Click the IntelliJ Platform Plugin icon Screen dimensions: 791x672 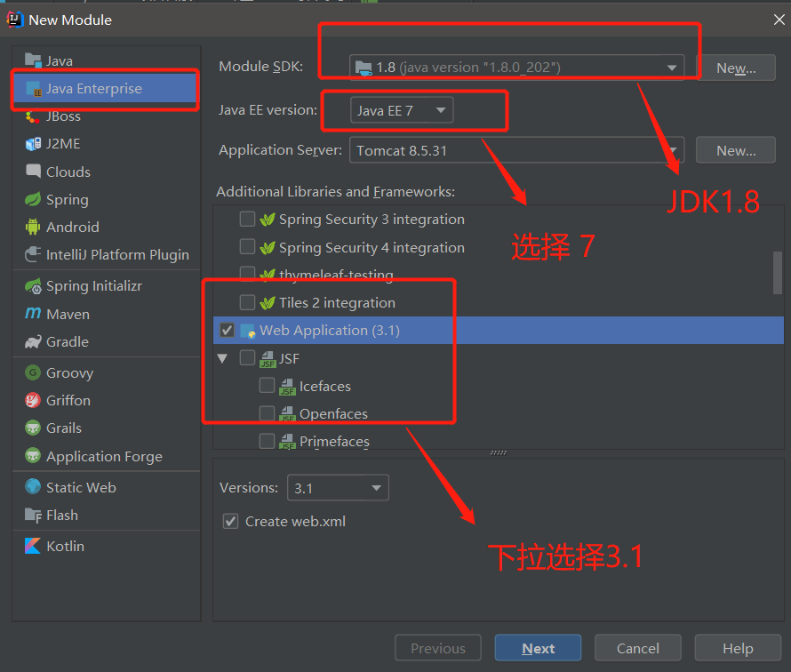click(33, 254)
